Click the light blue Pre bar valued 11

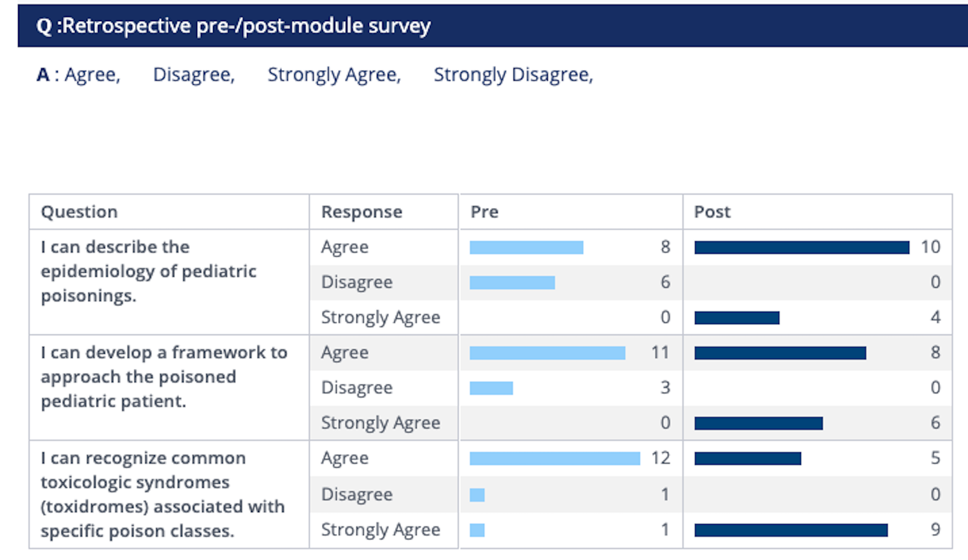click(x=547, y=353)
